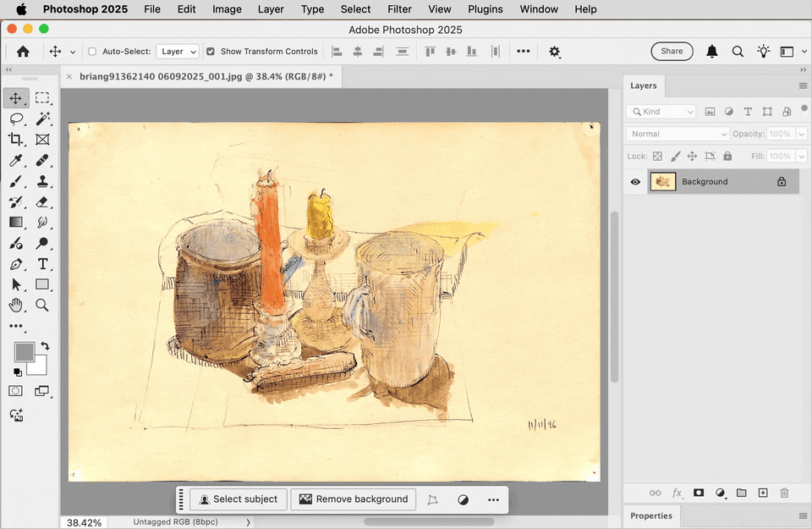Viewport: 812px width, 529px height.
Task: Click the create new layer icon
Action: (762, 493)
